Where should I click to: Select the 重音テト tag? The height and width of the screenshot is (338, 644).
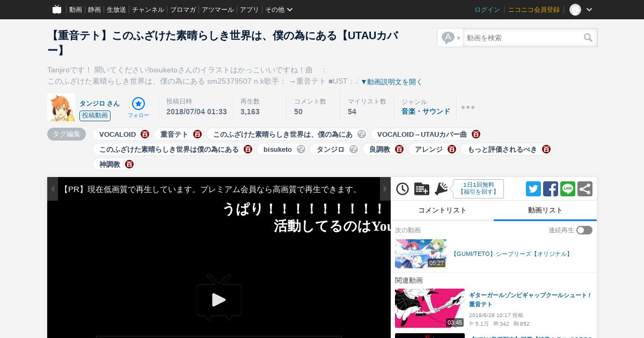coord(174,134)
